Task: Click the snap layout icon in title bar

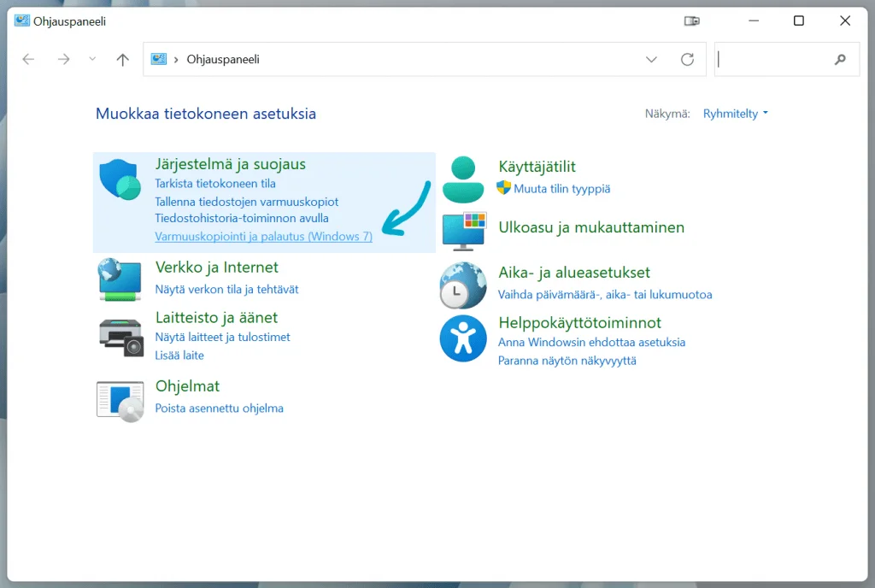Action: tap(692, 21)
